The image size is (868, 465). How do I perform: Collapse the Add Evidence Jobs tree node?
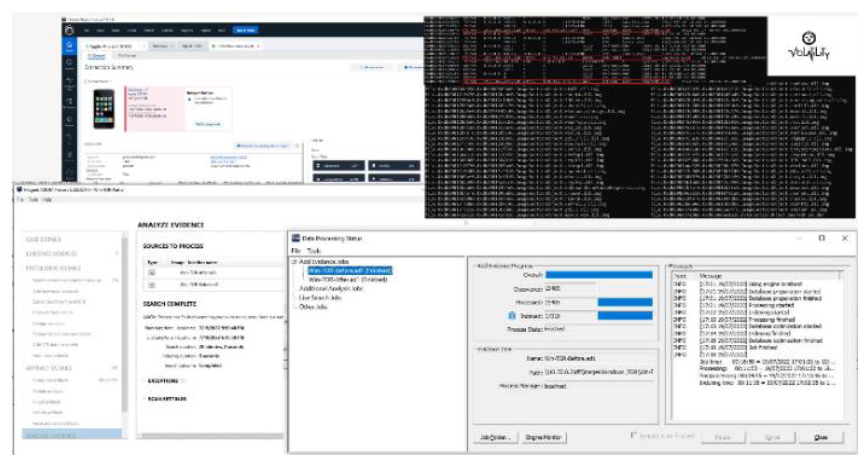(294, 261)
